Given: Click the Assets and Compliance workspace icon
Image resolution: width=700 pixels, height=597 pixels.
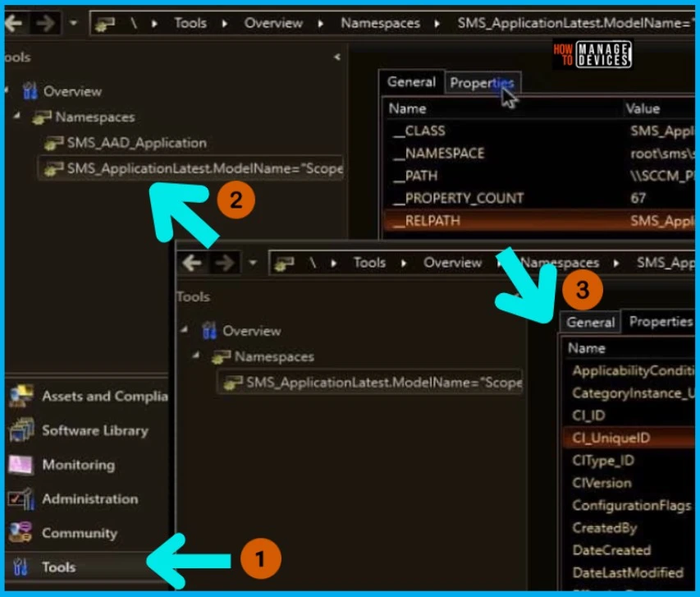Looking at the screenshot, I should pyautogui.click(x=21, y=396).
